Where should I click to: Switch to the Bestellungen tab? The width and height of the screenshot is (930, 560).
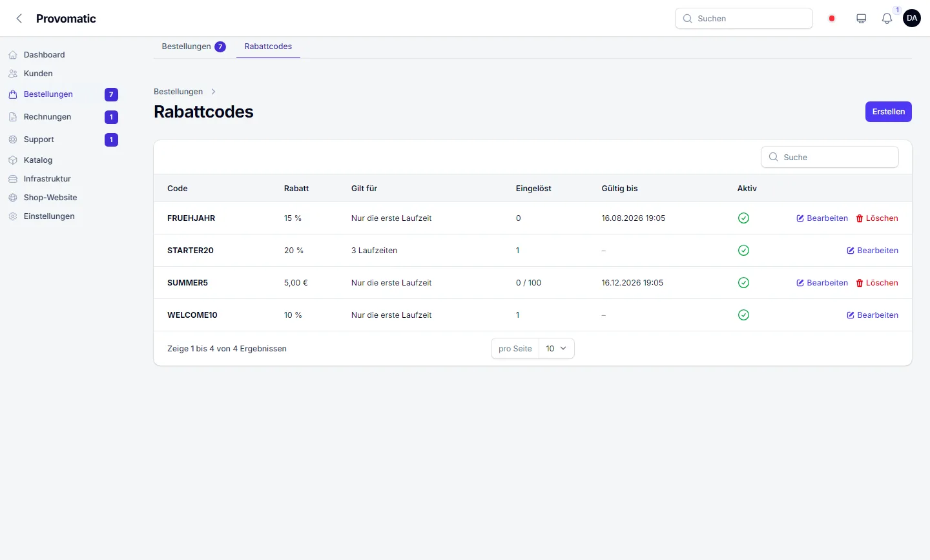(x=193, y=47)
